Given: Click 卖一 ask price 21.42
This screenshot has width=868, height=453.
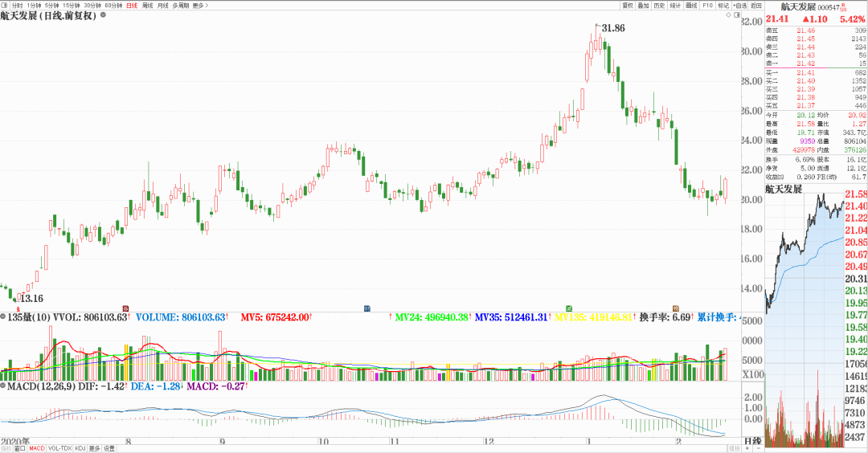Looking at the screenshot, I should click(x=805, y=64).
